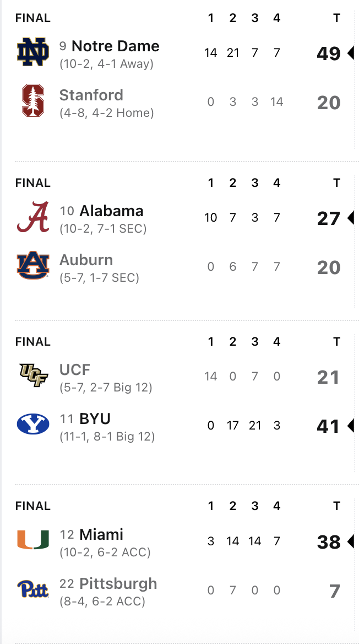Open the Notre Dame team page
This screenshot has width=359, height=644.
(x=115, y=46)
